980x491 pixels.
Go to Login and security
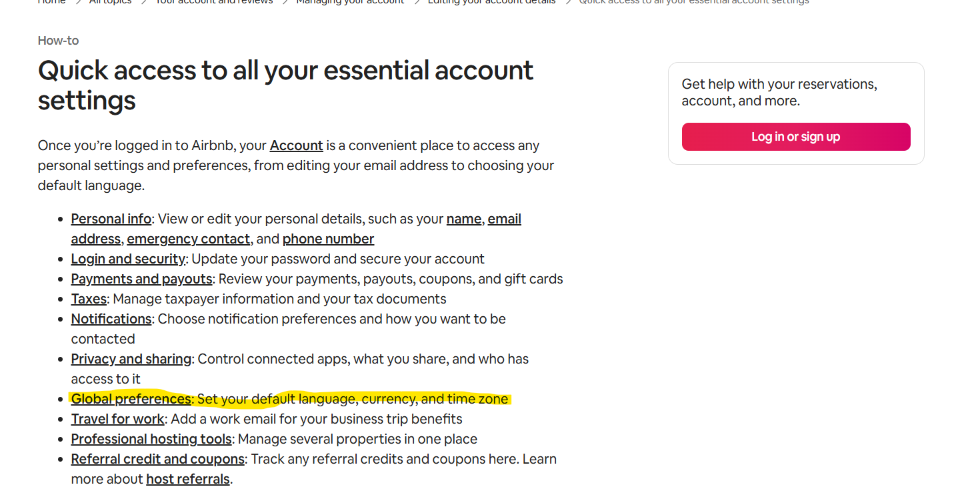tap(128, 259)
